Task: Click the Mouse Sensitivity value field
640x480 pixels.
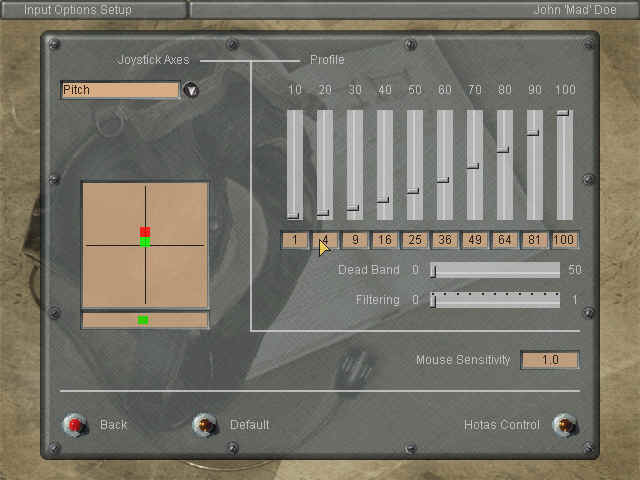Action: pos(549,360)
